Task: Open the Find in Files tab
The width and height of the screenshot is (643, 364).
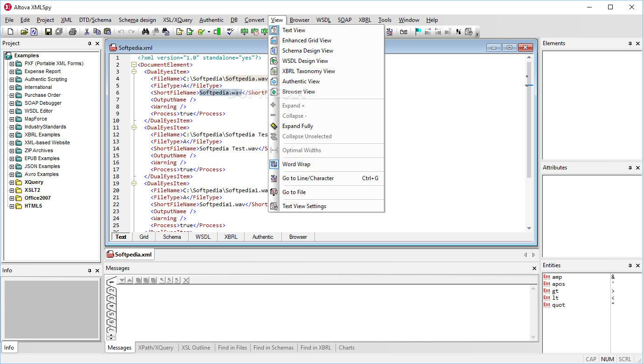Action: click(x=233, y=348)
